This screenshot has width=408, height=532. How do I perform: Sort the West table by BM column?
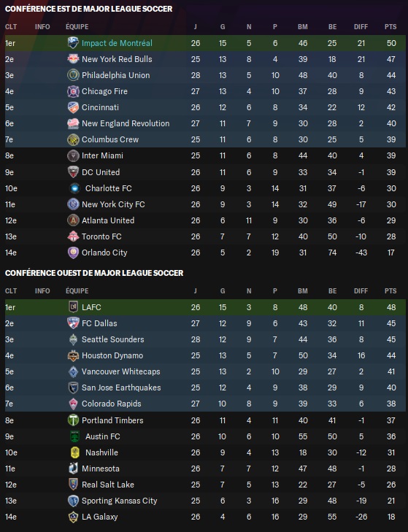pyautogui.click(x=303, y=291)
